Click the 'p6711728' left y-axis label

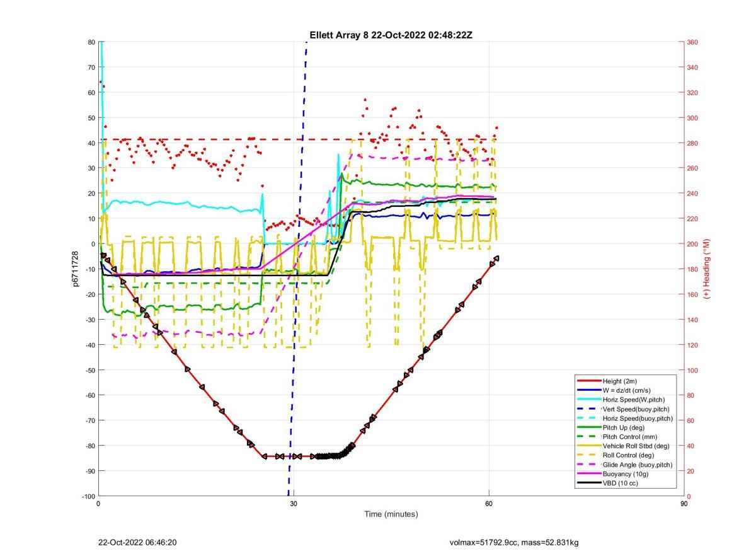pos(75,269)
